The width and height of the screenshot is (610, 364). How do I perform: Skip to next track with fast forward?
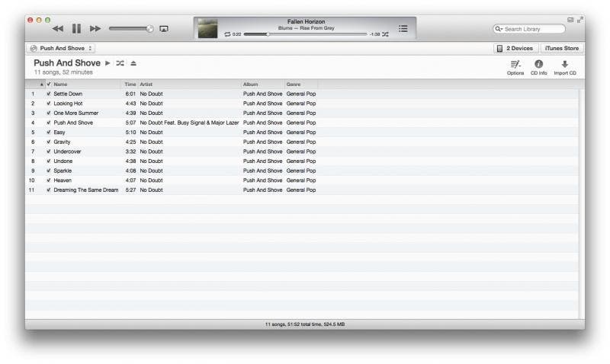(95, 29)
